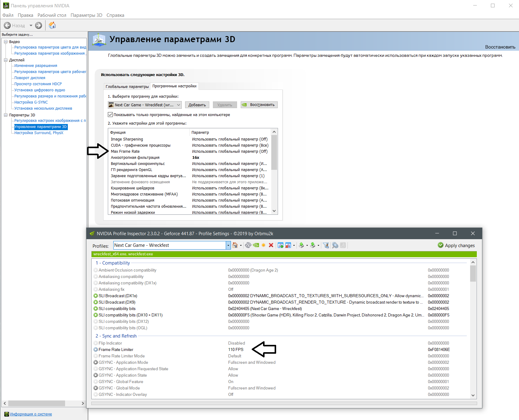Click the remove application from profile icon
Screen dimensions: 519x420
[x=288, y=245]
